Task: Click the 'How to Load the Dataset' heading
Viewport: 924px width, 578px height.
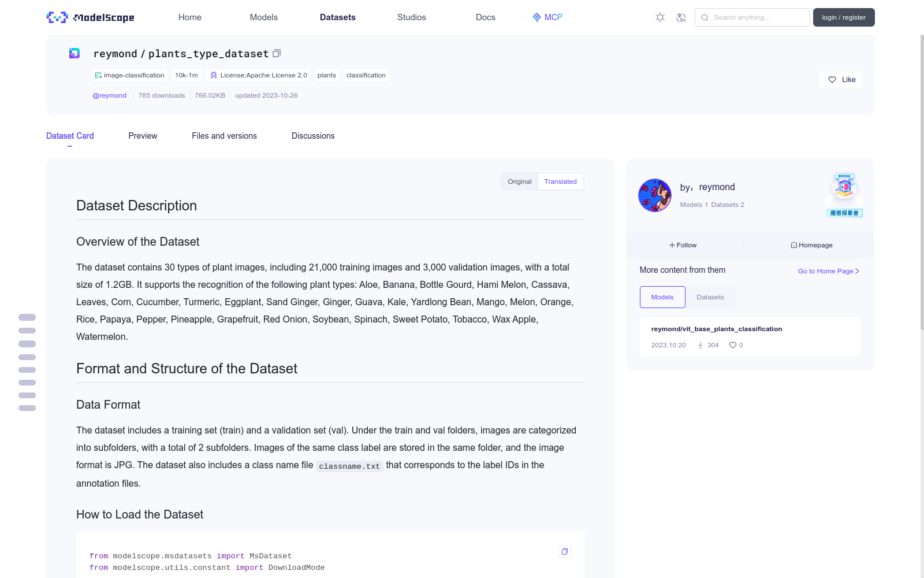Action: [140, 514]
